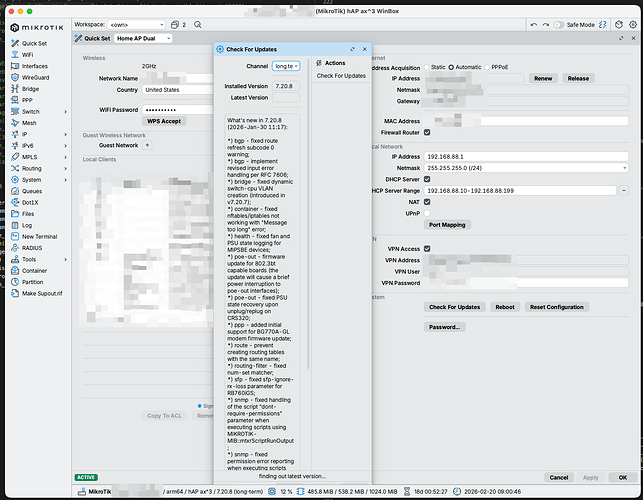
Task: Toggle the Safe Mode switch
Action: point(559,25)
